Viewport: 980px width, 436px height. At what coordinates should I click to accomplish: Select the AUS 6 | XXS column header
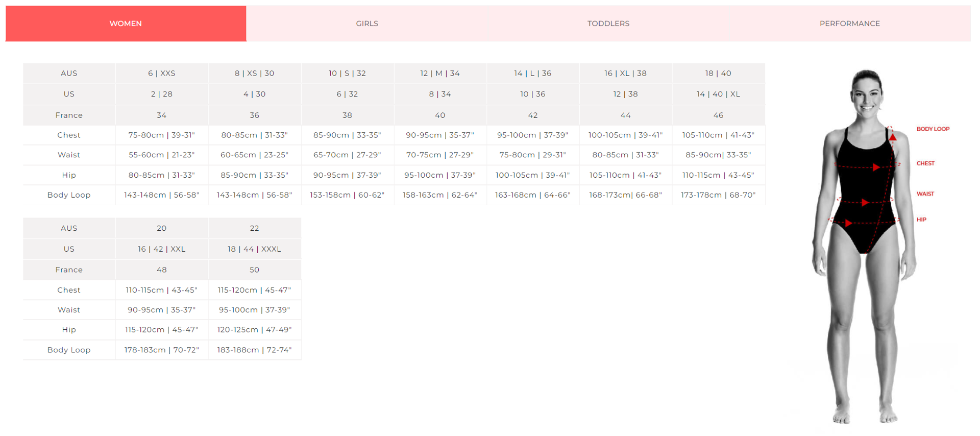pos(161,74)
